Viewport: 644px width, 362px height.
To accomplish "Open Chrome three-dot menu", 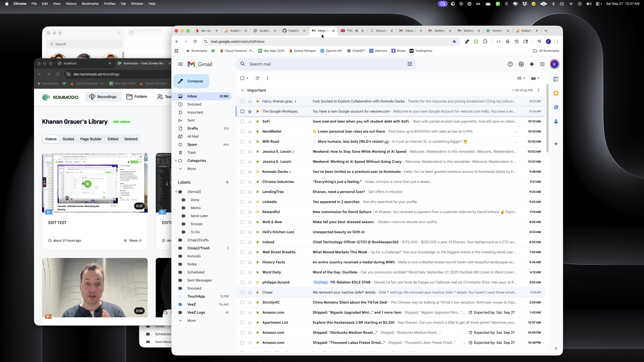I will pyautogui.click(x=557, y=41).
